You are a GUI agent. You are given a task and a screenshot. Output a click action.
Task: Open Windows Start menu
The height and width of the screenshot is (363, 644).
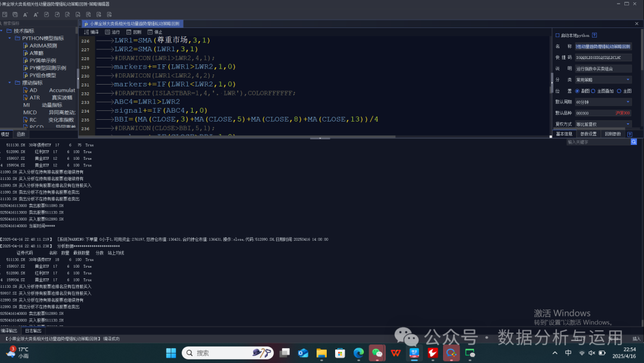[x=171, y=353]
